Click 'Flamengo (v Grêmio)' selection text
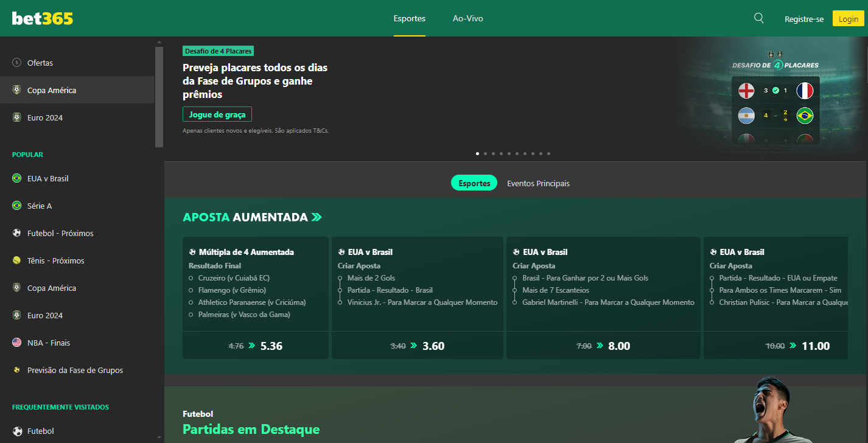868x443 pixels. 232,290
